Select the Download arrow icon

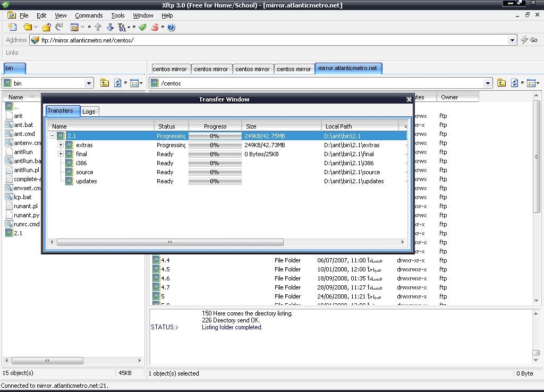109,28
